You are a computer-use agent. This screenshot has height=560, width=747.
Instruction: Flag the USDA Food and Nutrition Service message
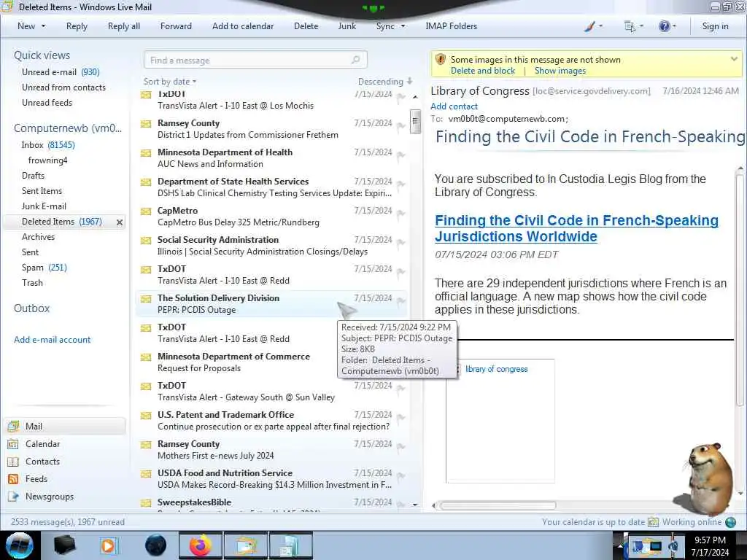tap(401, 476)
